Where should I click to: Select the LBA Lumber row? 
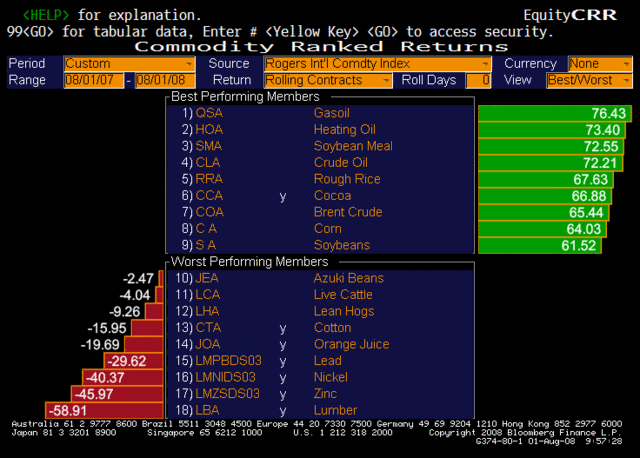pyautogui.click(x=320, y=410)
